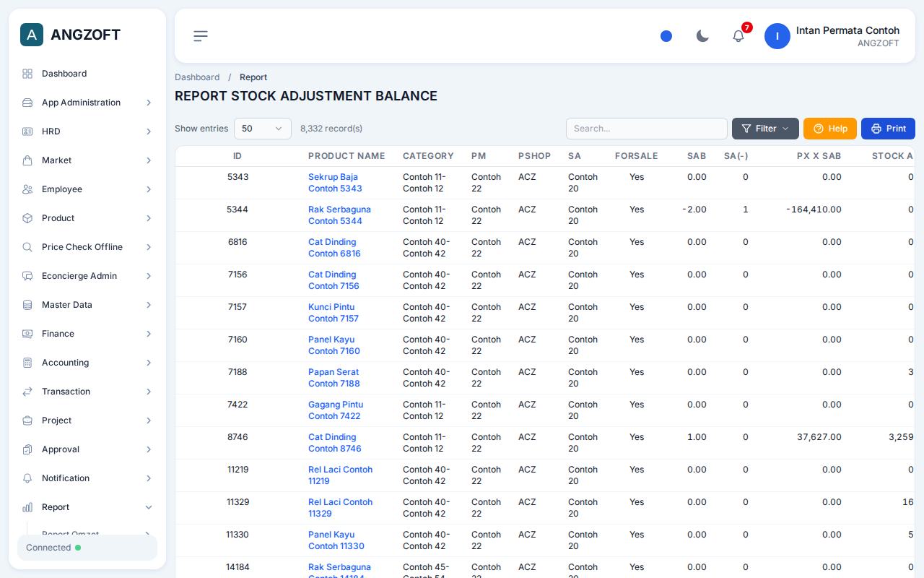Open the Report sidebar menu item
Viewport: 924px width, 578px height.
click(x=87, y=507)
